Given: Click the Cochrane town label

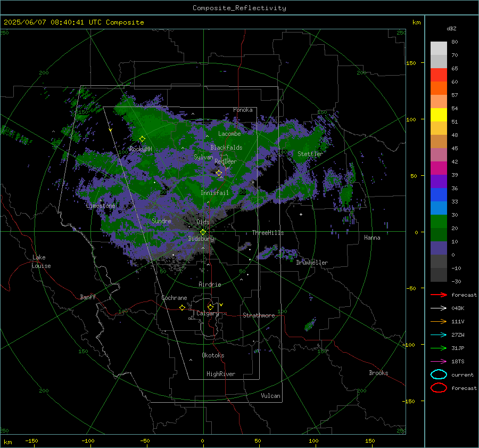Looking at the screenshot, I should [174, 298].
